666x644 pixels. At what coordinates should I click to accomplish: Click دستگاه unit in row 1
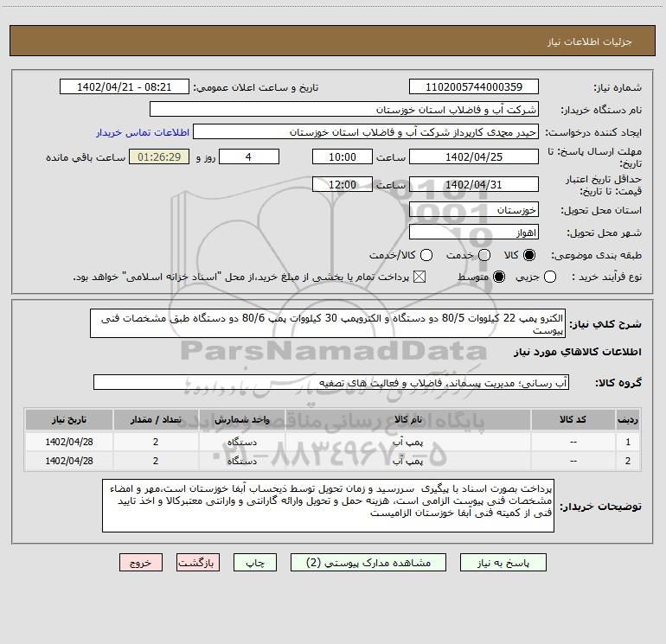[x=241, y=442]
